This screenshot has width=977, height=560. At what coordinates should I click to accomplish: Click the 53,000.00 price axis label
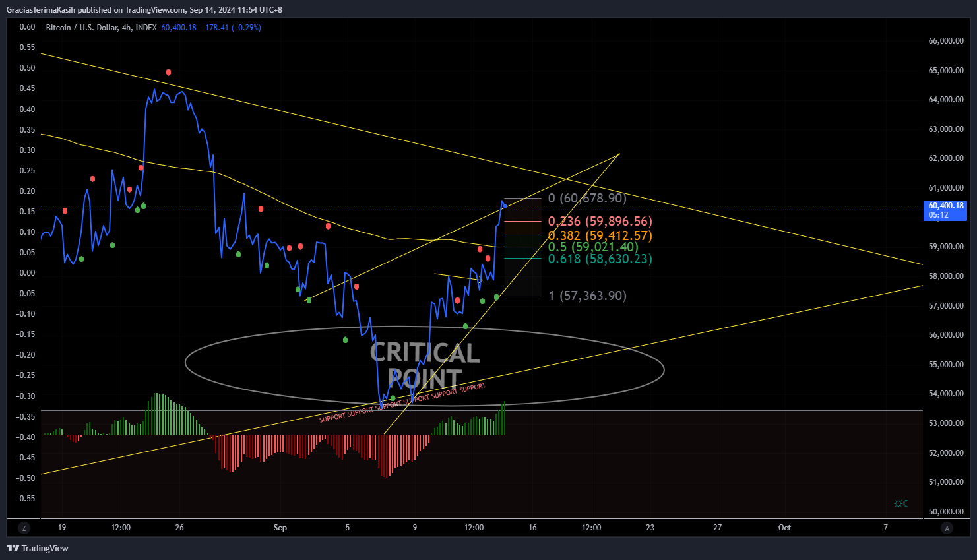[x=946, y=423]
